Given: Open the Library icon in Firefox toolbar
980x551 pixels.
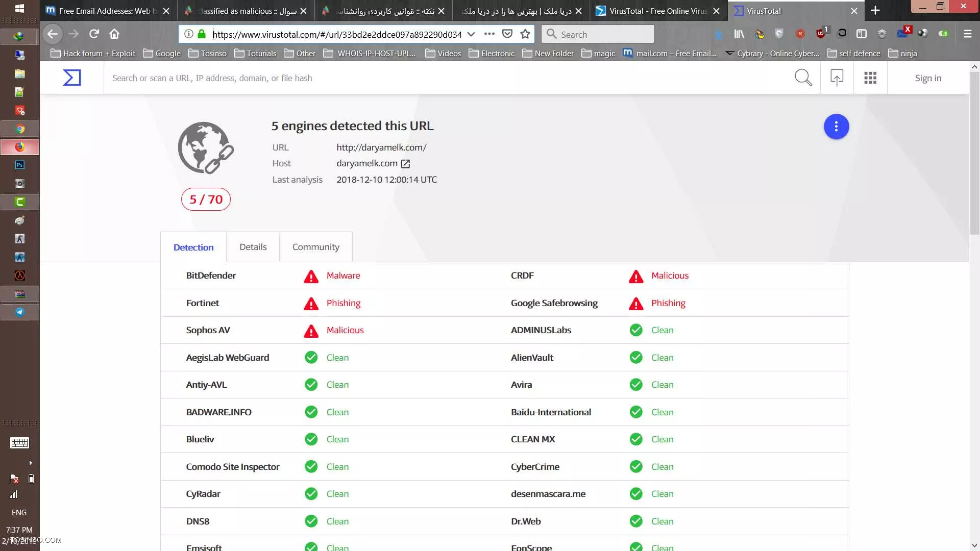Looking at the screenshot, I should (739, 34).
